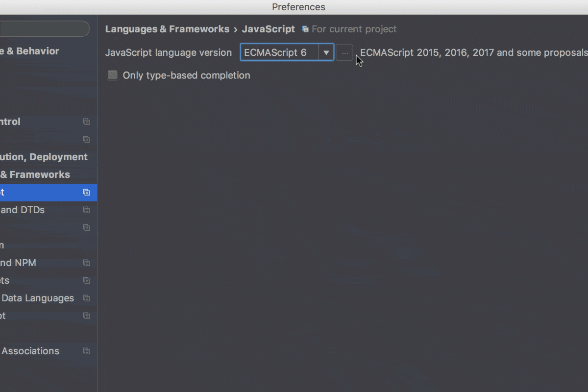Click the Languages & Frameworks breadcrumb heading
Viewport: 588px width, 392px height.
pyautogui.click(x=167, y=29)
